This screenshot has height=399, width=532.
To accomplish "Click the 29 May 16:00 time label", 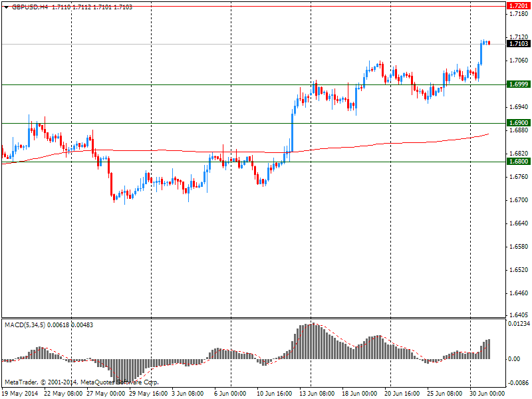I will [x=148, y=394].
